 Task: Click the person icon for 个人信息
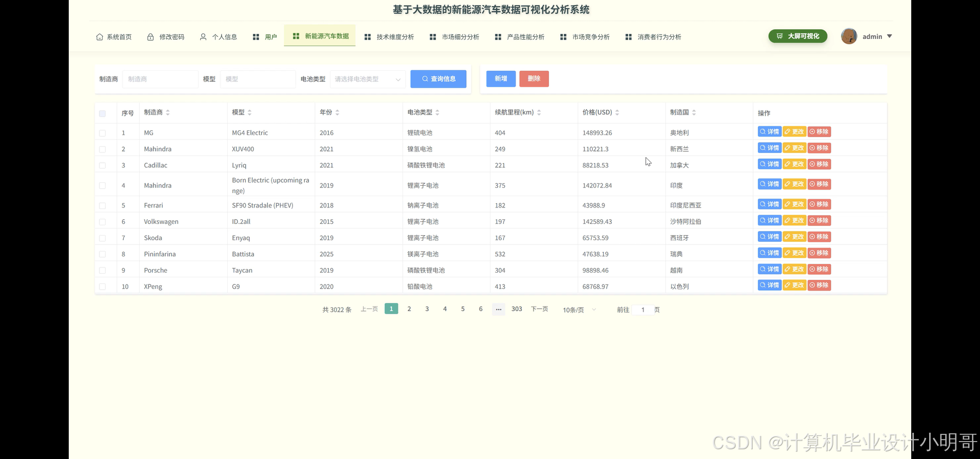point(203,37)
